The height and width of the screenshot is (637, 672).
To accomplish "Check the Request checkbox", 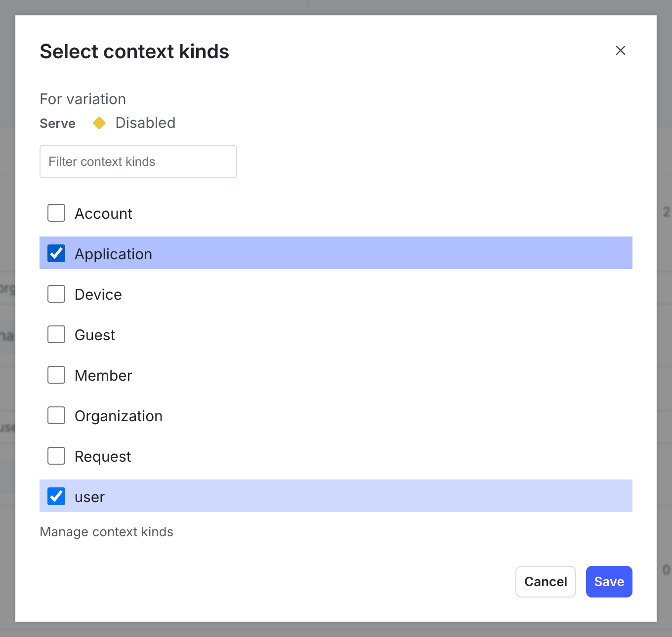I will pyautogui.click(x=56, y=456).
